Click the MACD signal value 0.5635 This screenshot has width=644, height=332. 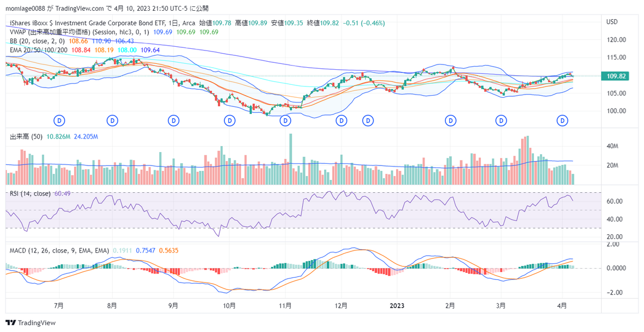[168, 250]
